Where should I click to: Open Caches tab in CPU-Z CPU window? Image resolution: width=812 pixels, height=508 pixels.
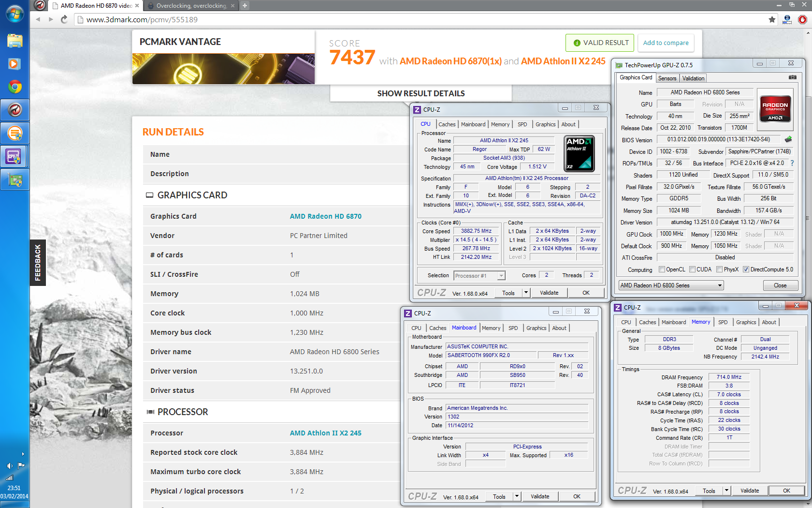point(447,124)
